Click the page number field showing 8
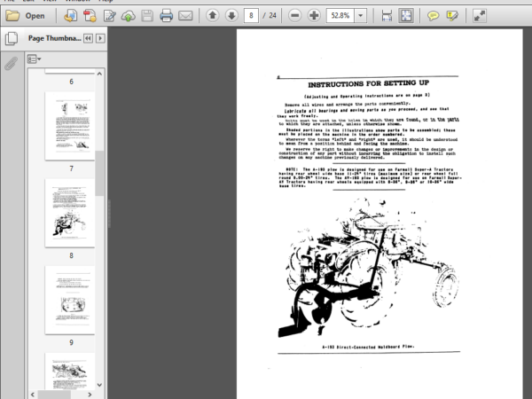The width and height of the screenshot is (532, 399). point(251,16)
